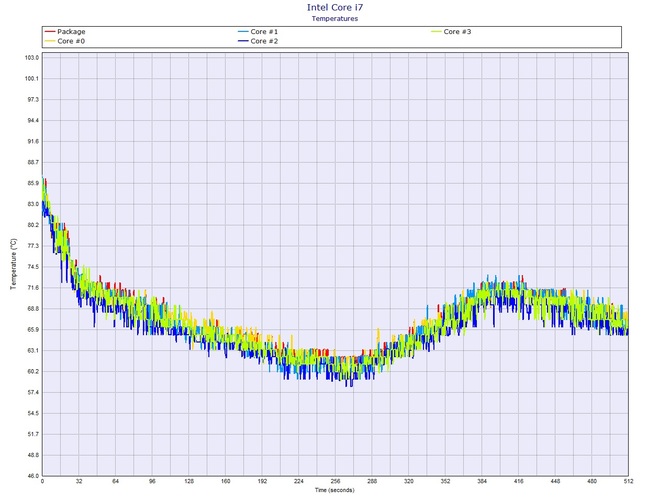This screenshot has height=502, width=670.
Task: Click the 256 x-axis tick label
Action: point(335,481)
